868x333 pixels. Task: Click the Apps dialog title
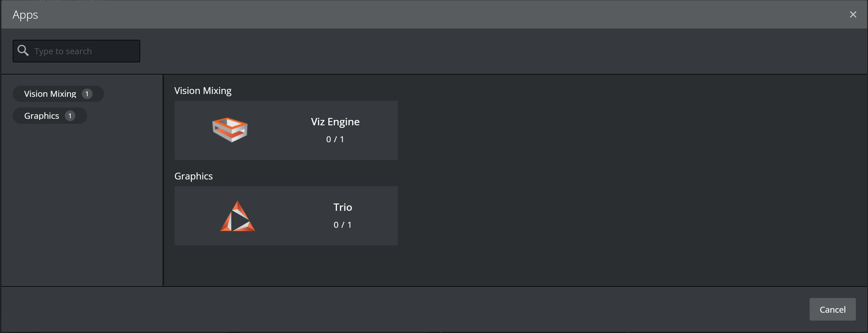click(x=25, y=15)
